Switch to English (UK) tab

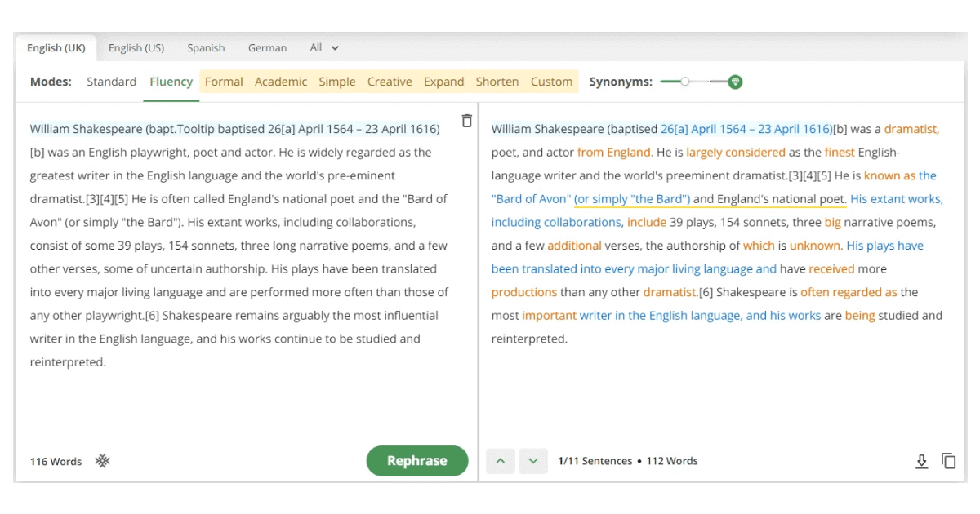click(56, 47)
